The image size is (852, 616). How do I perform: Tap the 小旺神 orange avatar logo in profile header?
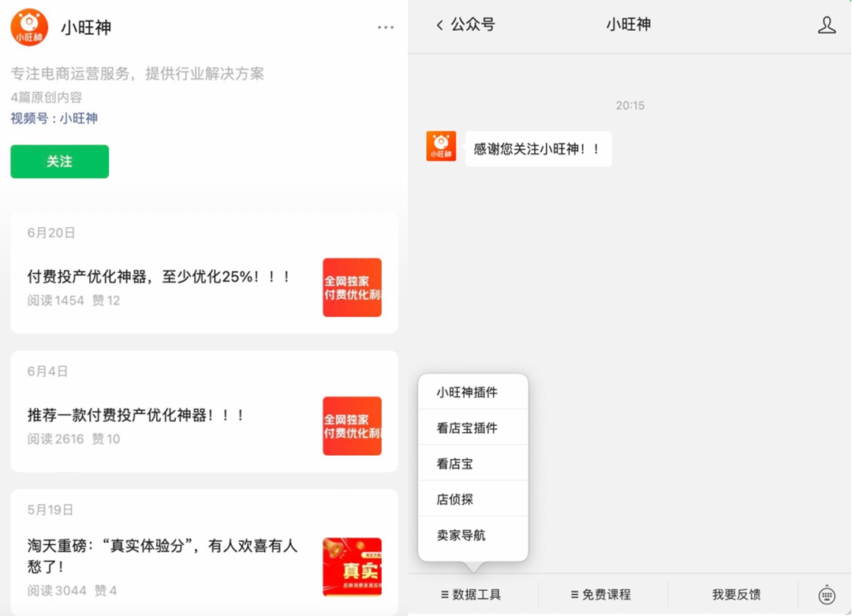[29, 27]
